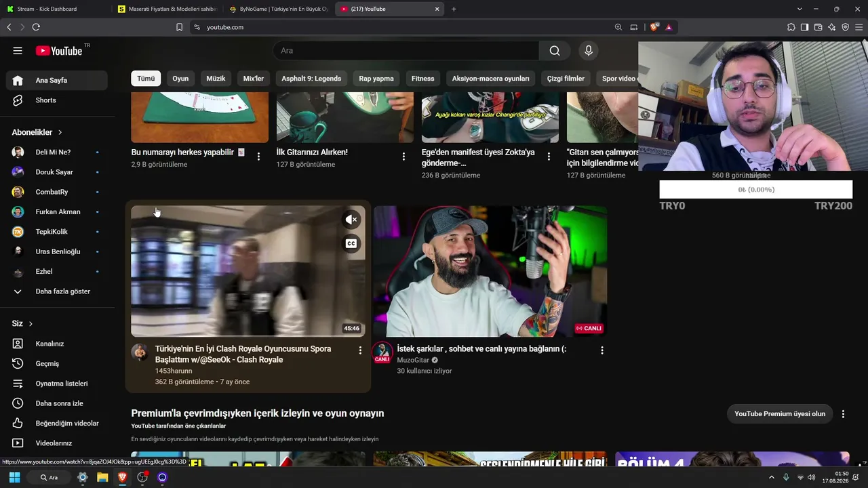
Task: Select the Asphalt 9: Legends chip
Action: [x=311, y=79]
